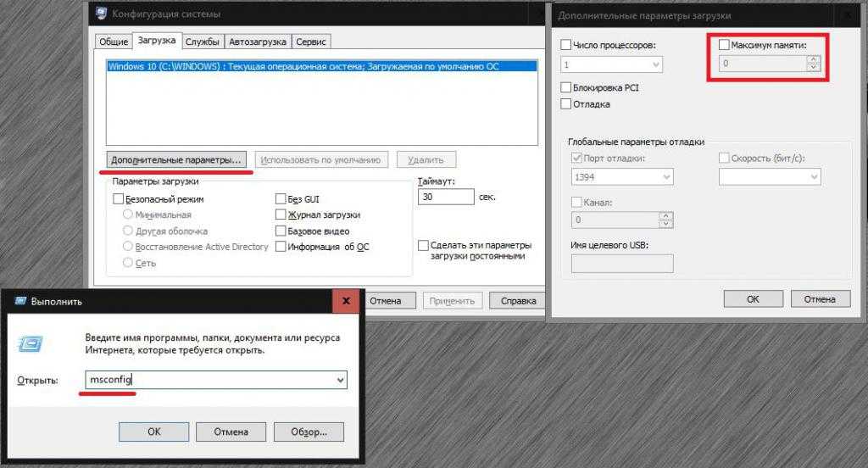Expand the processor count dropdown
The height and width of the screenshot is (468, 868).
(x=655, y=64)
